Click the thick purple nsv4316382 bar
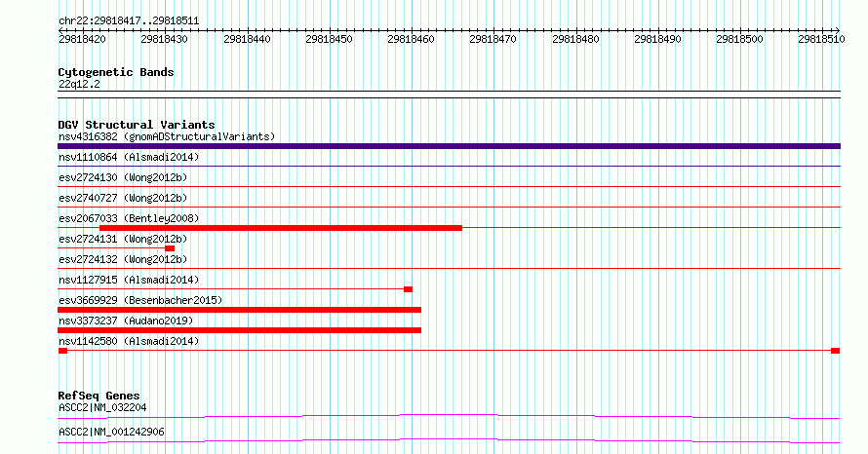The image size is (868, 454). (x=449, y=146)
